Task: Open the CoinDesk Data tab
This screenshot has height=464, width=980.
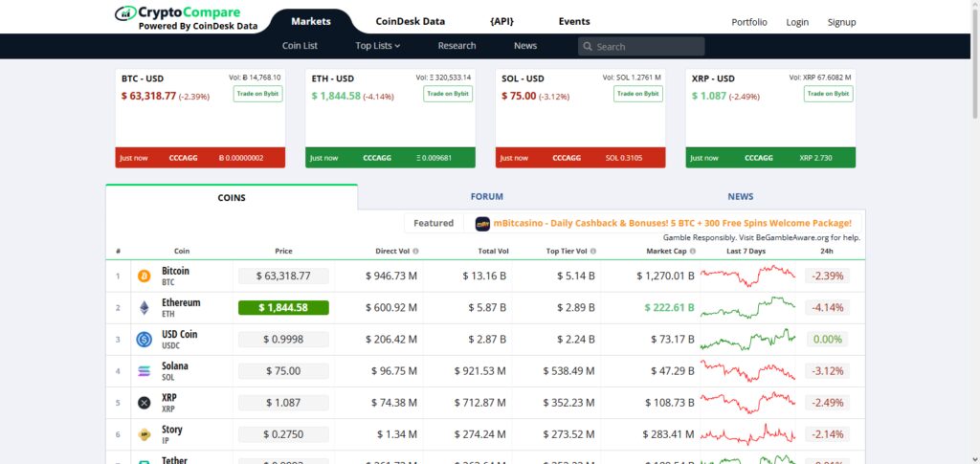Action: pos(410,21)
